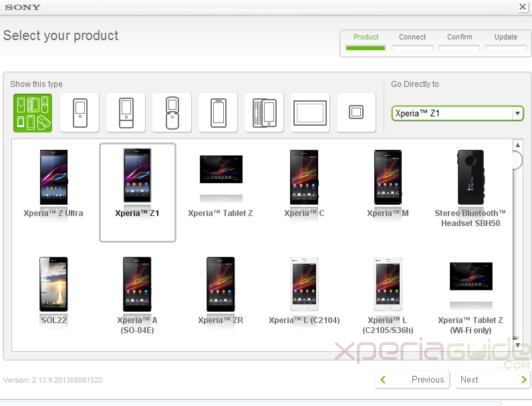Filter by flip clamshell phone type

(x=172, y=112)
